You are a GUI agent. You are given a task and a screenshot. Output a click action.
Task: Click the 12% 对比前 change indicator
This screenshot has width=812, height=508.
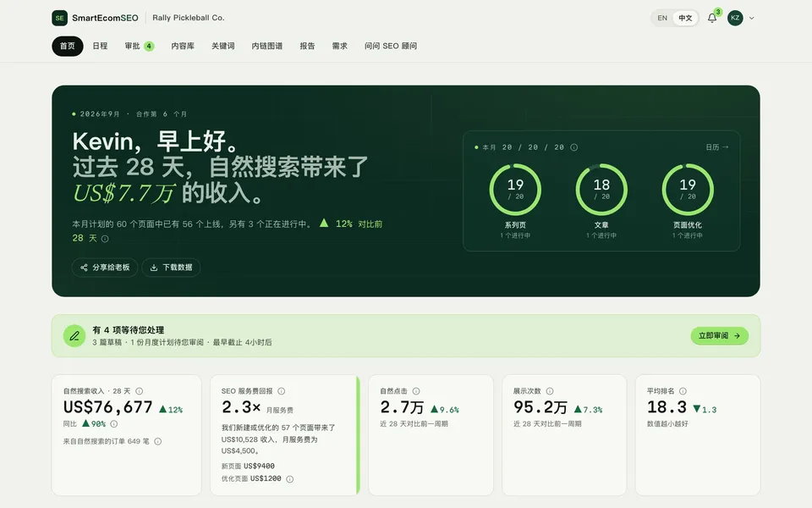click(x=353, y=224)
